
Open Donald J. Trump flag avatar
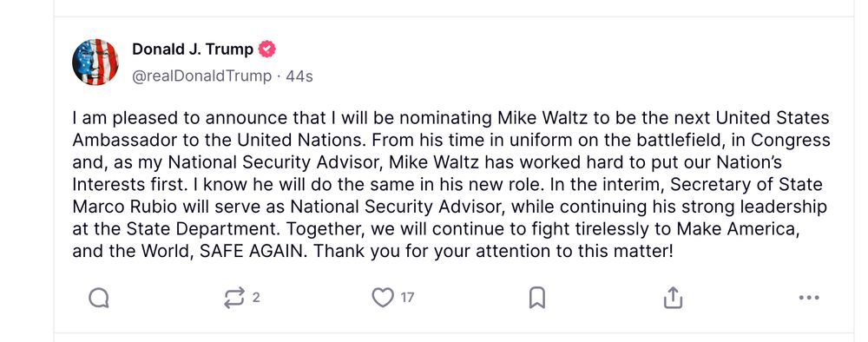(95, 62)
